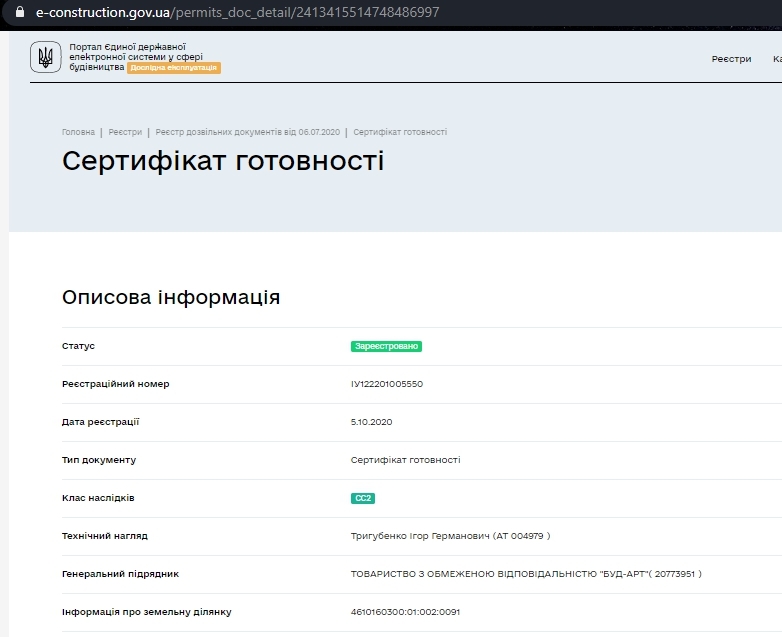Click the land plot number '4610160300:01:002:0091'
The height and width of the screenshot is (637, 782).
[405, 612]
